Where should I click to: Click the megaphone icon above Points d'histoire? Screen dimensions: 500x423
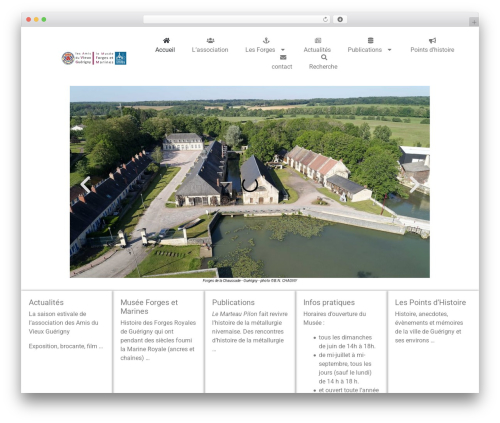(432, 40)
